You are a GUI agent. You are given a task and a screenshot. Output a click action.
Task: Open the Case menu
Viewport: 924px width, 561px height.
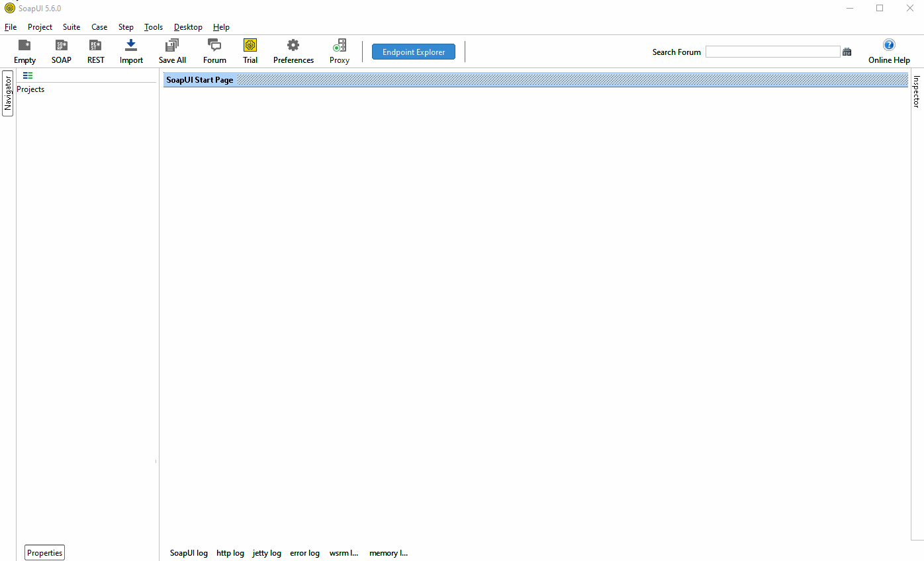click(x=99, y=27)
